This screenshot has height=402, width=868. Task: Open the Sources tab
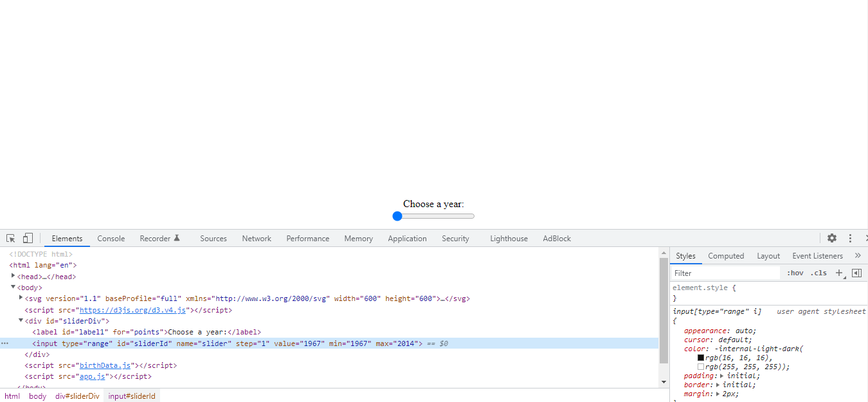[213, 239]
